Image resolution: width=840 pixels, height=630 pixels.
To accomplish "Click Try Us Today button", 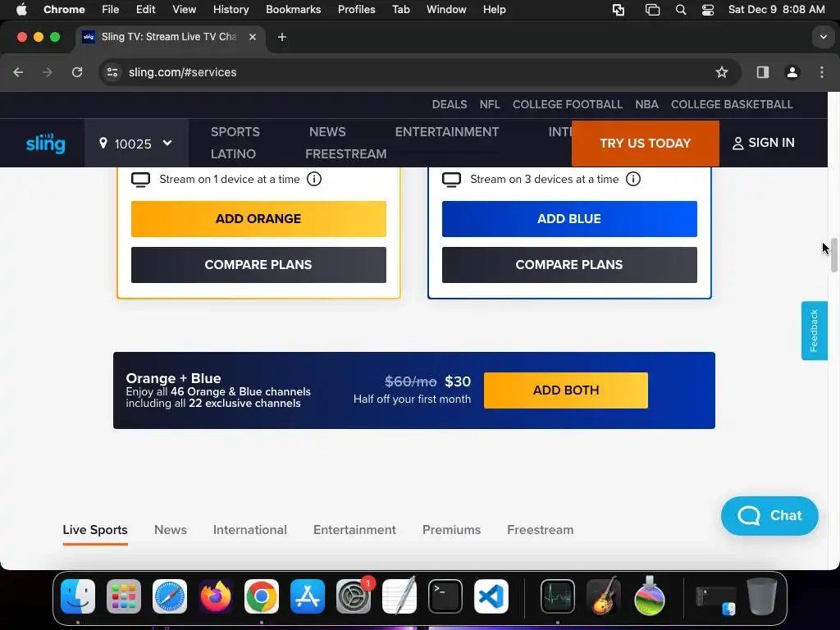I will tap(646, 144).
